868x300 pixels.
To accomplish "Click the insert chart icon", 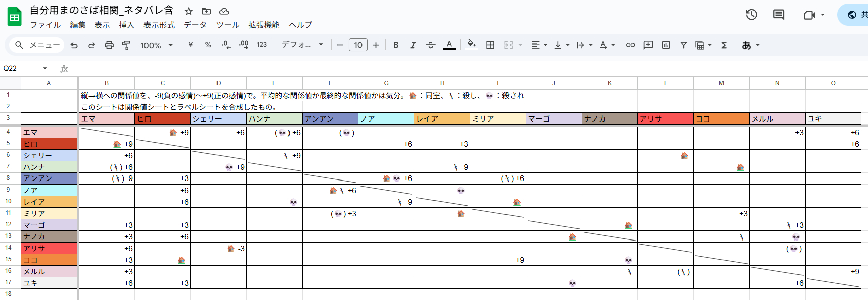I will coord(666,45).
